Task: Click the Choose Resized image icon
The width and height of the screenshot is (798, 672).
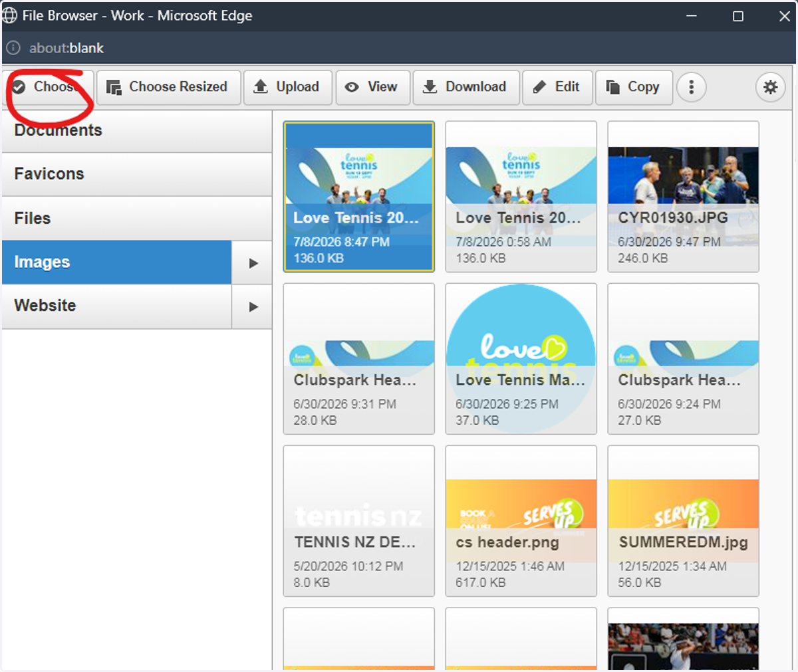Action: coord(114,87)
